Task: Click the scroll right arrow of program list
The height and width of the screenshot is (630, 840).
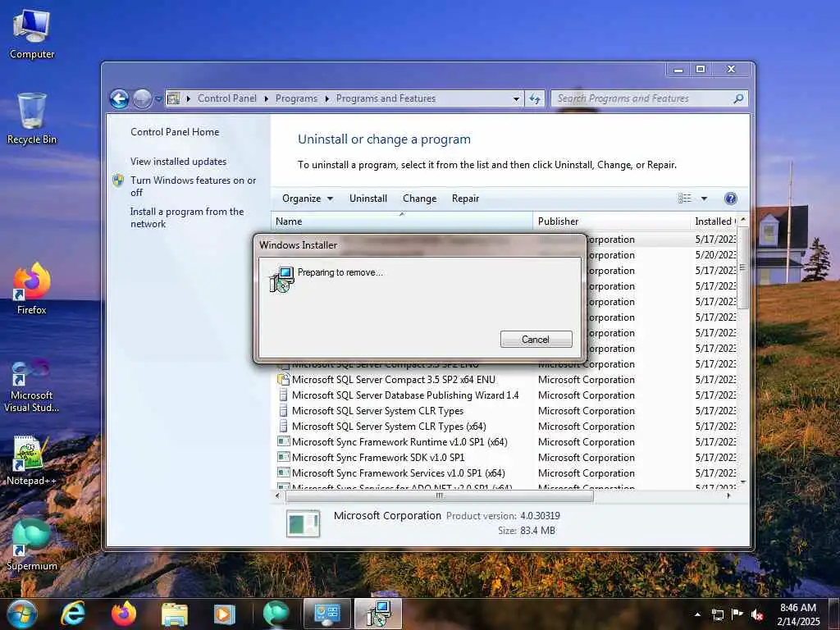Action: pyautogui.click(x=728, y=496)
